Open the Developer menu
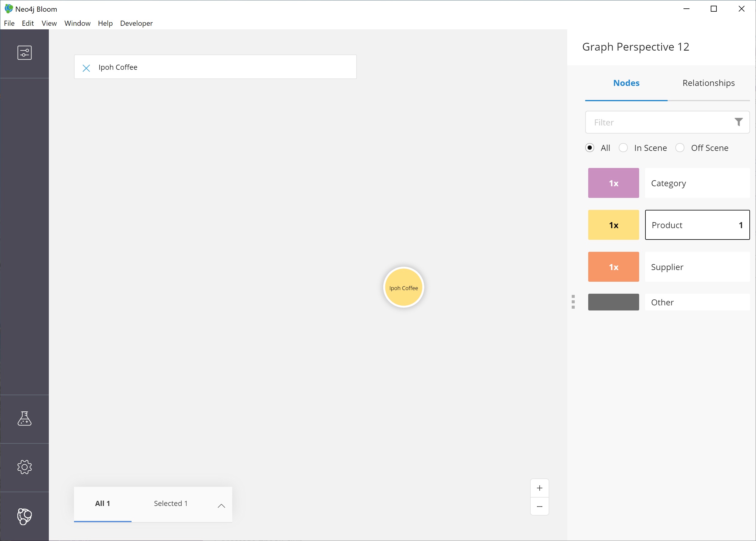 tap(136, 23)
